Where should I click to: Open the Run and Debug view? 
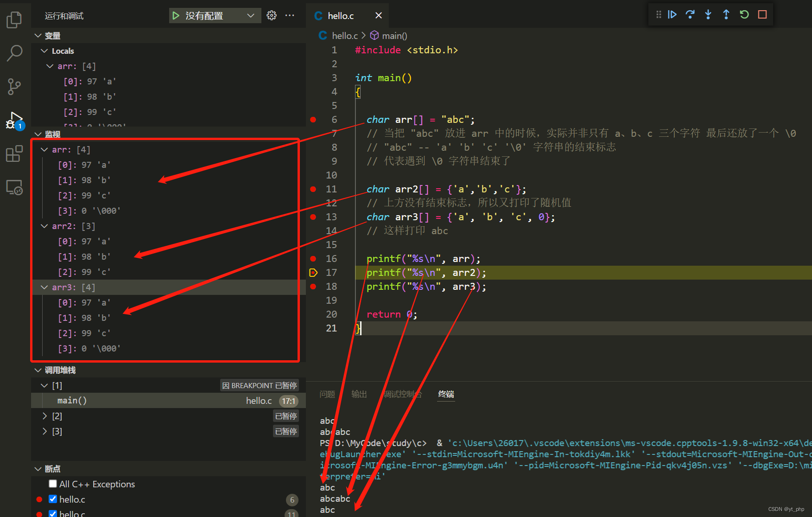pos(15,120)
